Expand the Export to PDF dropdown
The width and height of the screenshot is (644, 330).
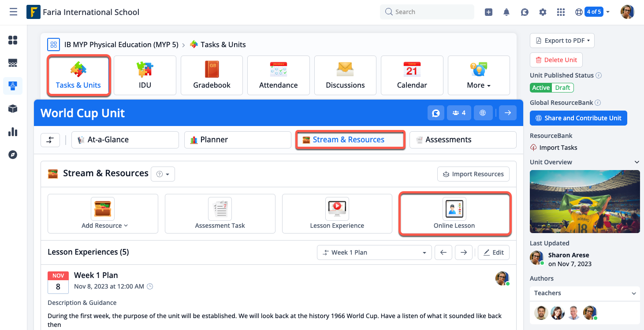coord(562,41)
